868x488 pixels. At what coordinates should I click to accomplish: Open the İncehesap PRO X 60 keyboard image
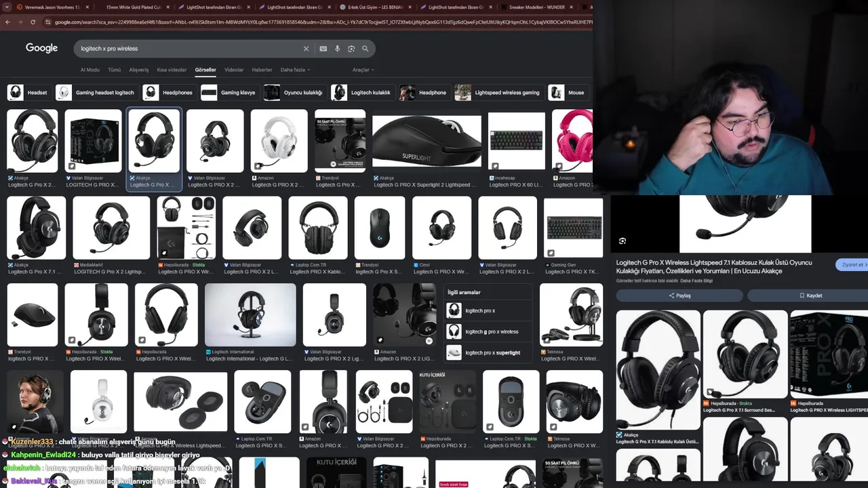[516, 141]
